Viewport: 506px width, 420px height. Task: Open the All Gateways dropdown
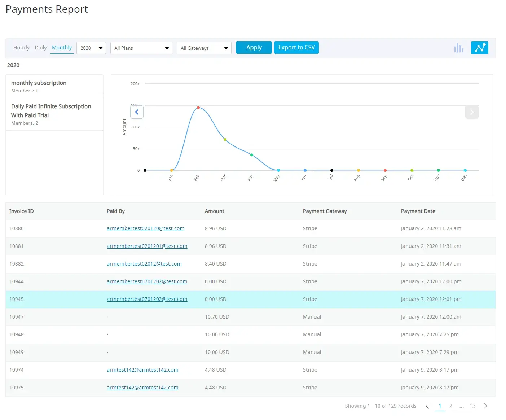(x=204, y=48)
